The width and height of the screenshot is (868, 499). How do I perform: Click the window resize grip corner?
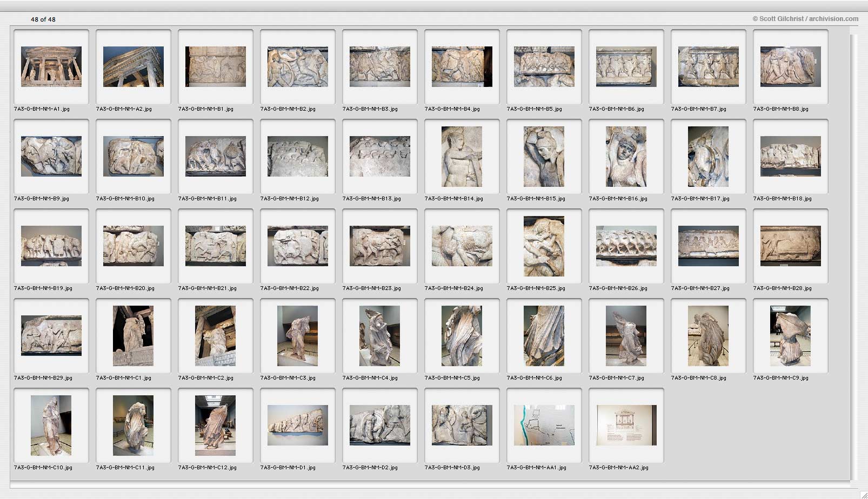coord(863,494)
